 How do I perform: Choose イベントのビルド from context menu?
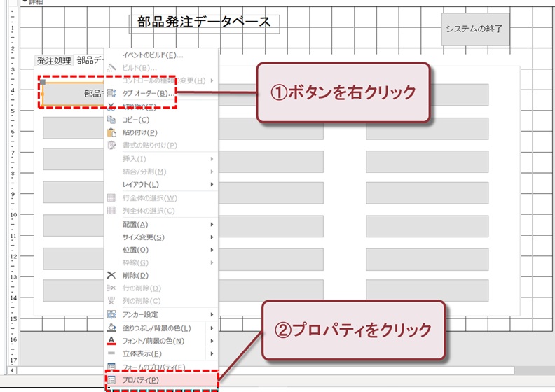[153, 55]
